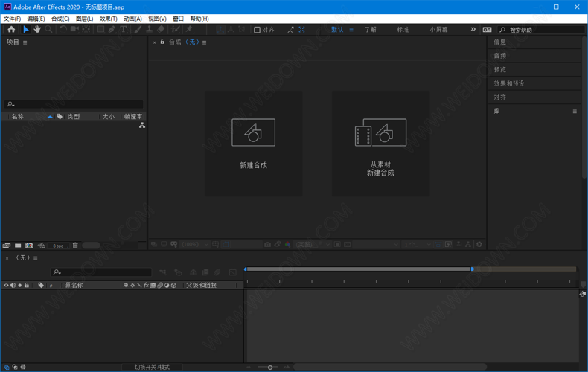Click the project flowchart view icon
Image resolution: width=588 pixels, height=372 pixels.
tap(142, 126)
